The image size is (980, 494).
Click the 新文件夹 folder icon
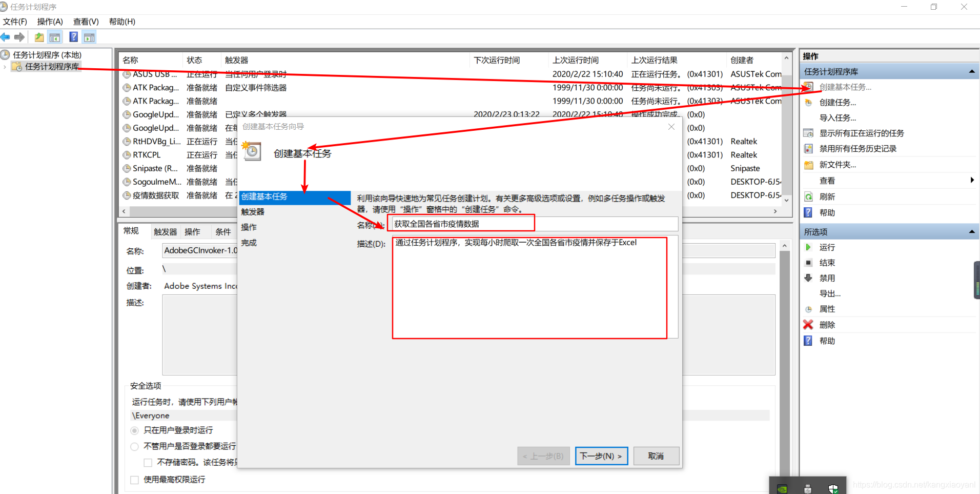pos(808,165)
